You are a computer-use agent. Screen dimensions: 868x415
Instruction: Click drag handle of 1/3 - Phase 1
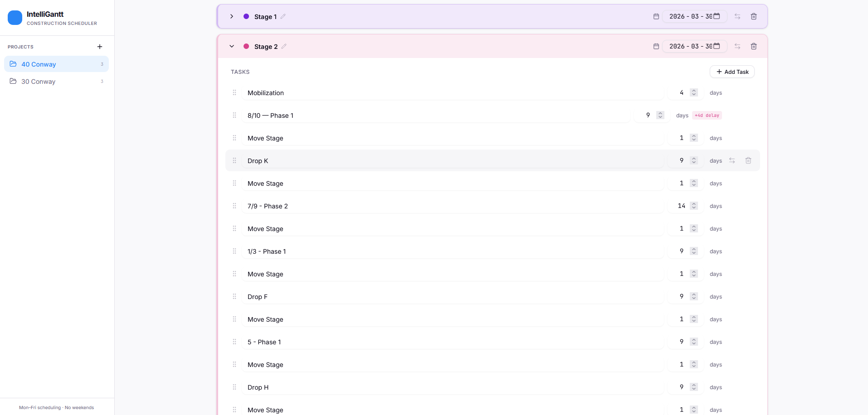pyautogui.click(x=234, y=251)
